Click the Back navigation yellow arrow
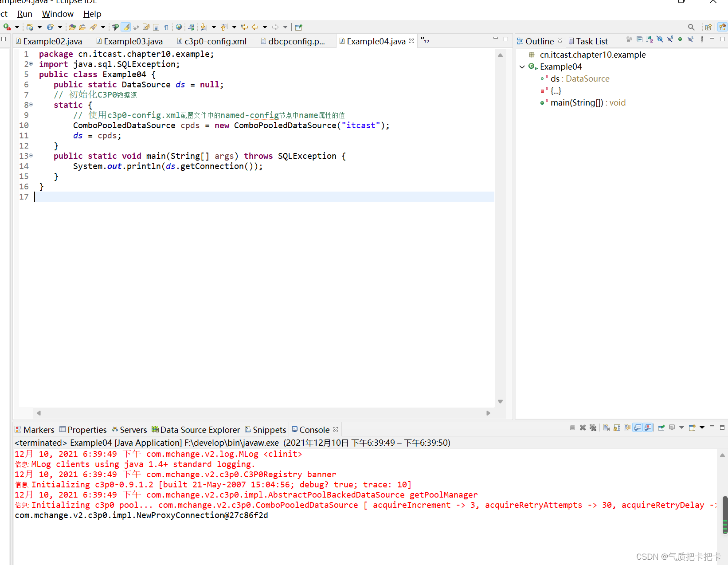This screenshot has height=565, width=728. tap(255, 27)
